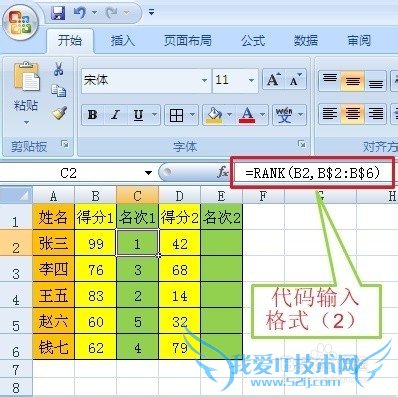Select the cell with value 83
Screen dimensions: 398x397
(x=96, y=295)
